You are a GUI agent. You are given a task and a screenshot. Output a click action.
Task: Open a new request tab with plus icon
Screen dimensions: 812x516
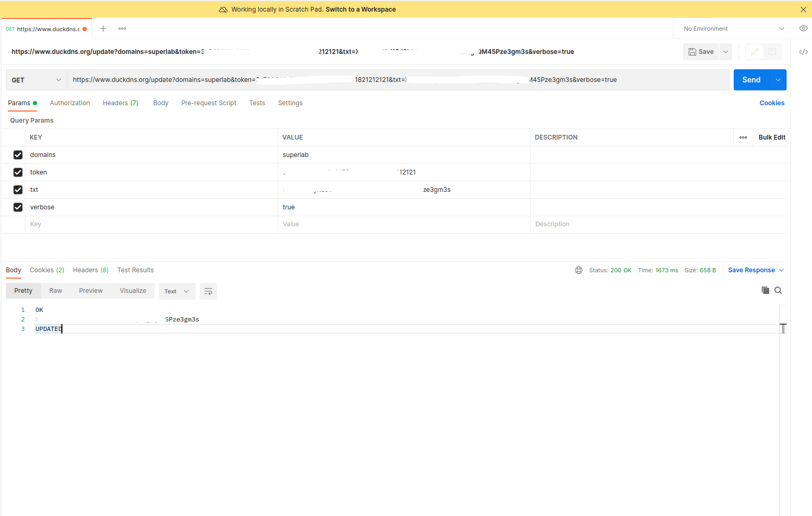pyautogui.click(x=103, y=29)
